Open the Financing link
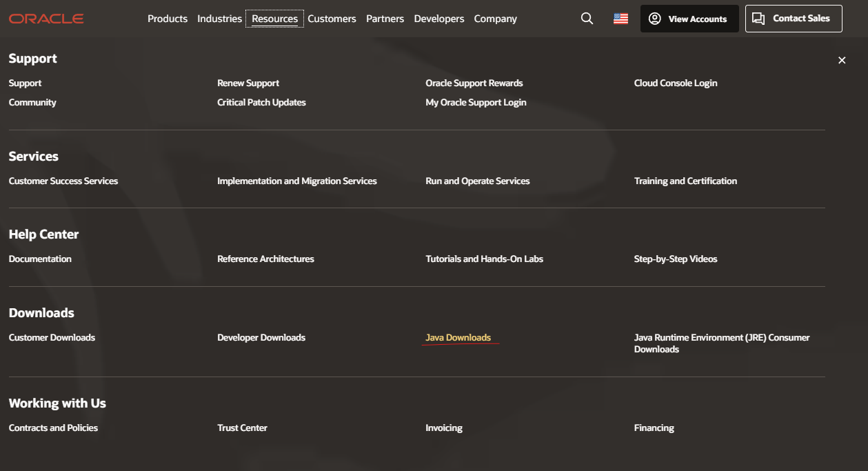 point(654,428)
